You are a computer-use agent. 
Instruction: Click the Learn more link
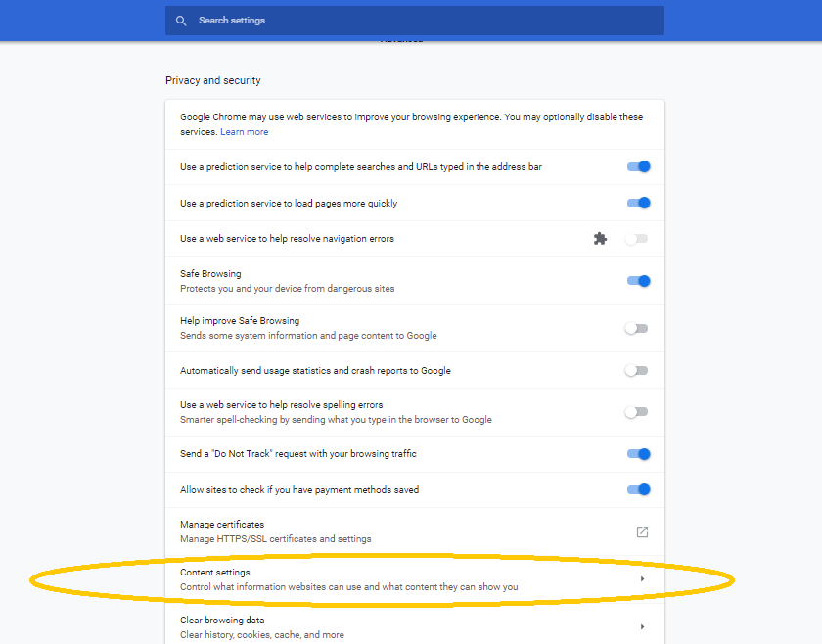click(244, 132)
